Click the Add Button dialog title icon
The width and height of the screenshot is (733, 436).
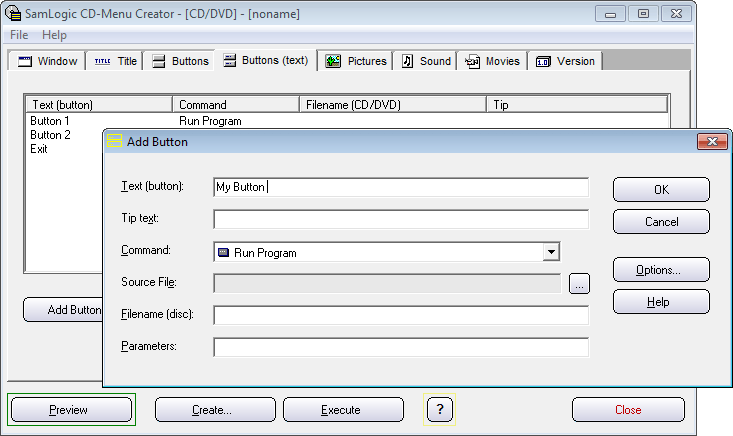coord(115,141)
